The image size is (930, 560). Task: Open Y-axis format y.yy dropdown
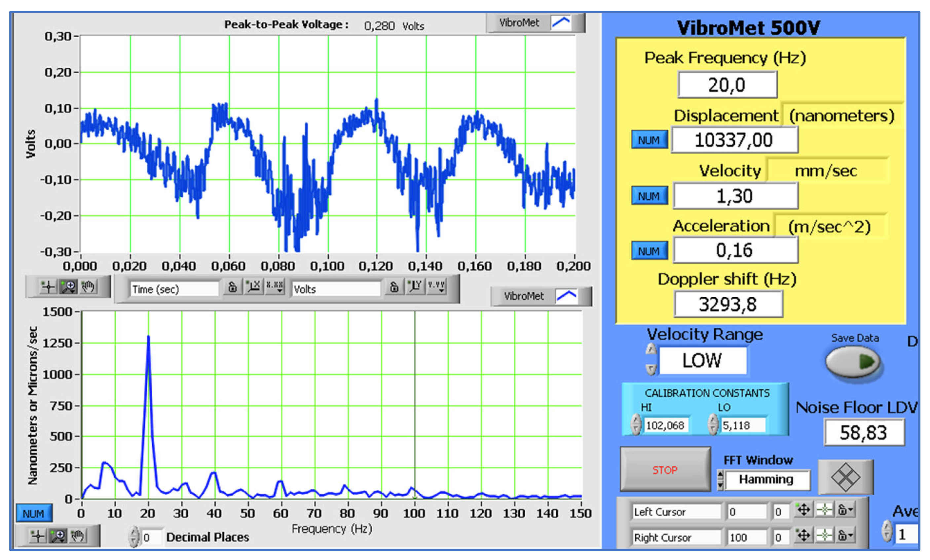click(436, 286)
